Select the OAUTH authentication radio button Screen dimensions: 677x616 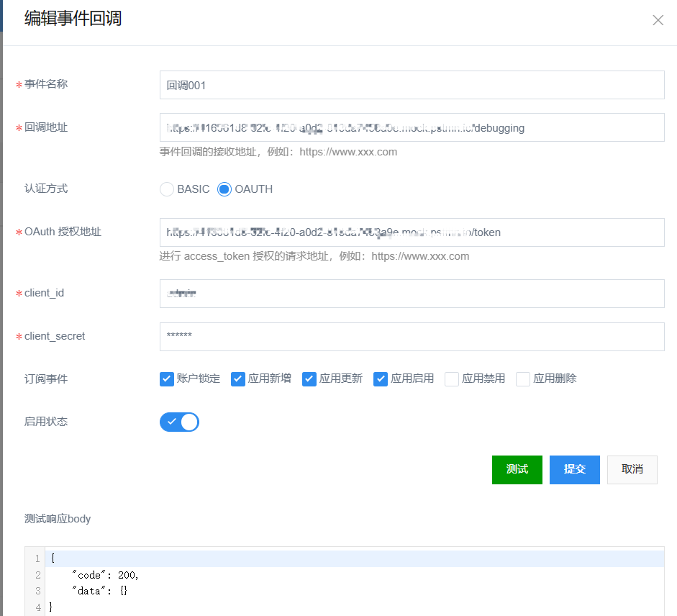(224, 189)
